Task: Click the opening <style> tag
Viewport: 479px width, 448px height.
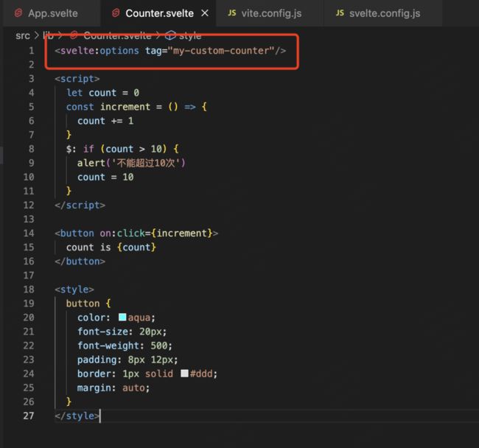Action: 74,289
